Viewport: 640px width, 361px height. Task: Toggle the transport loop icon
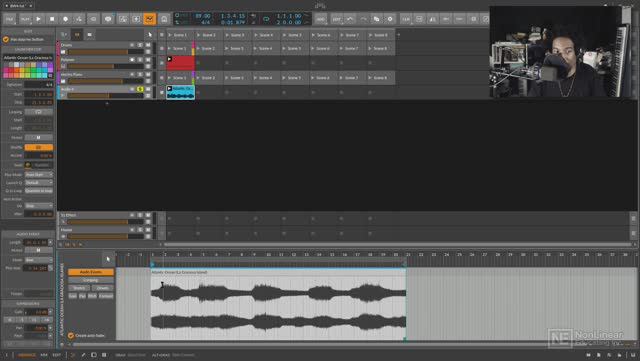pos(266,19)
